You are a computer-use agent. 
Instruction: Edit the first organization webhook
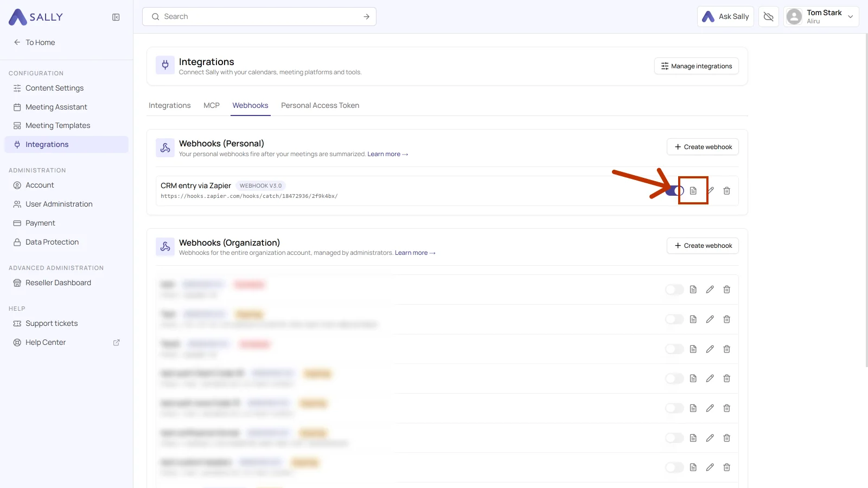click(x=710, y=290)
